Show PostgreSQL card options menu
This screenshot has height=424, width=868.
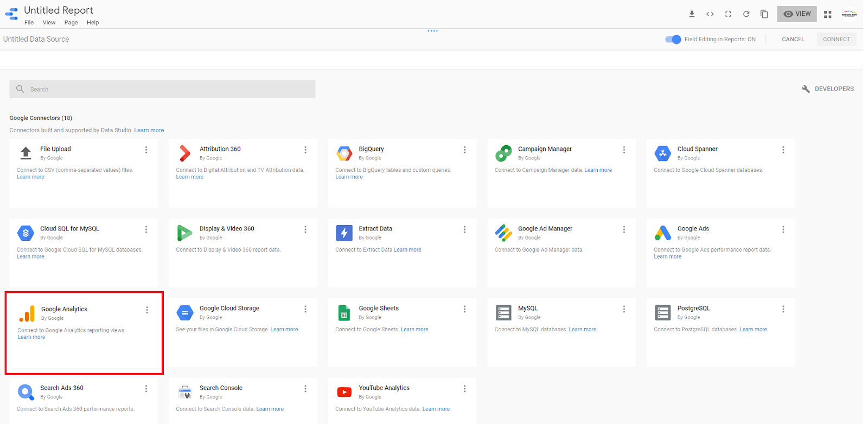coord(783,309)
